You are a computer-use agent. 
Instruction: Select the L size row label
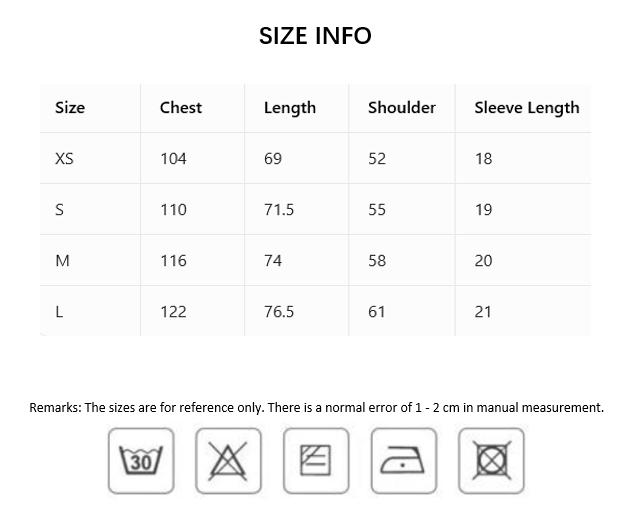[x=59, y=312]
